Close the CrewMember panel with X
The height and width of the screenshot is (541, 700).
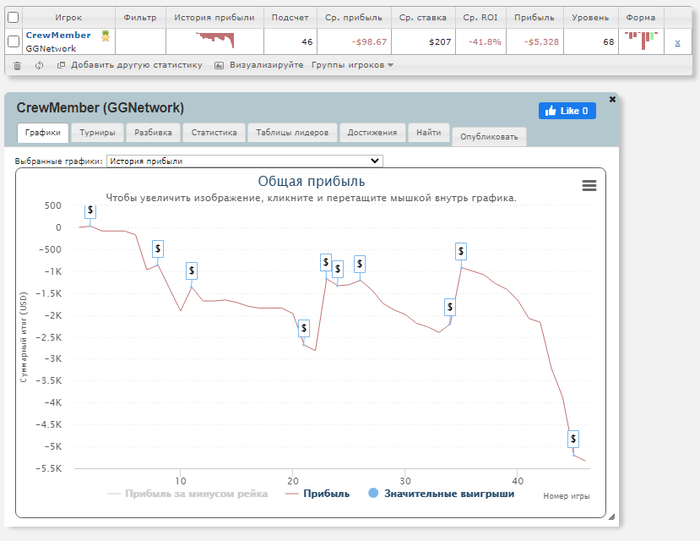(x=612, y=99)
